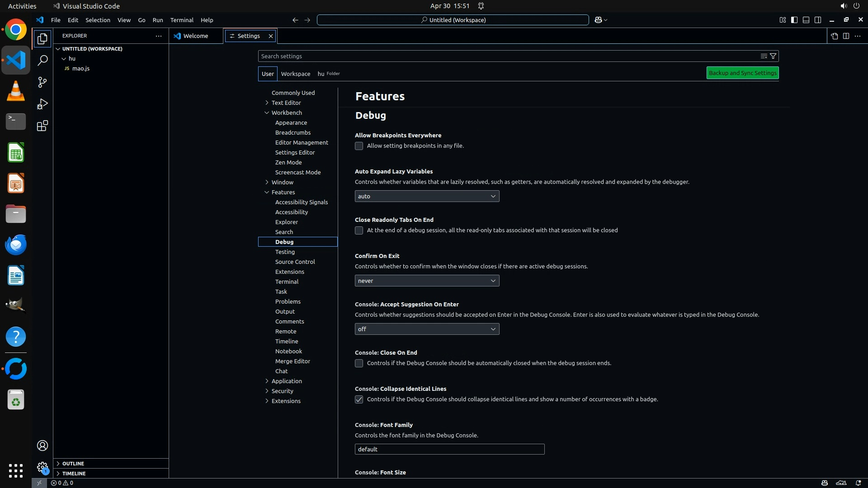Open the Confirm On Exit dropdown
868x488 pixels.
pyautogui.click(x=427, y=281)
